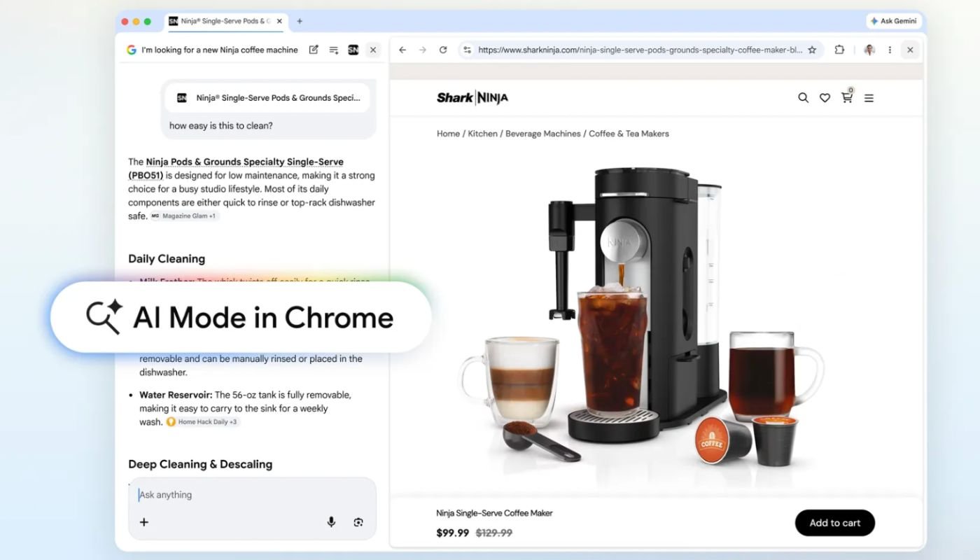Open the SharkNinja hamburger menu
This screenshot has height=560, width=980.
(x=869, y=98)
